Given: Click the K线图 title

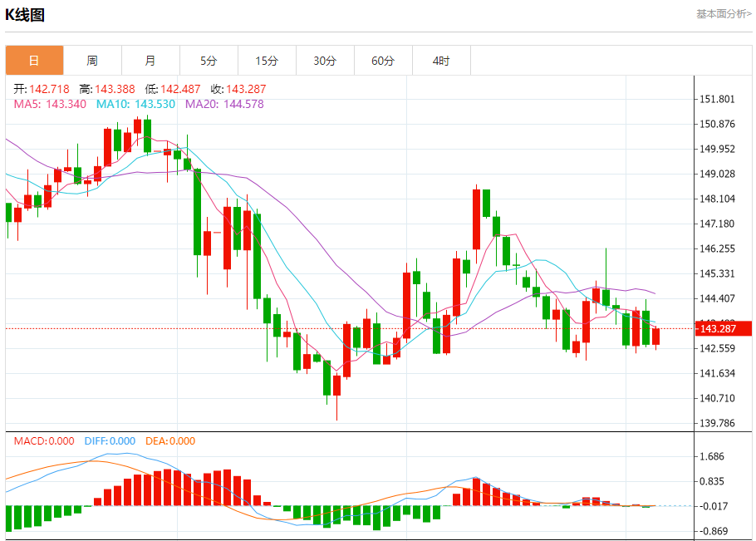Looking at the screenshot, I should click(x=25, y=15).
